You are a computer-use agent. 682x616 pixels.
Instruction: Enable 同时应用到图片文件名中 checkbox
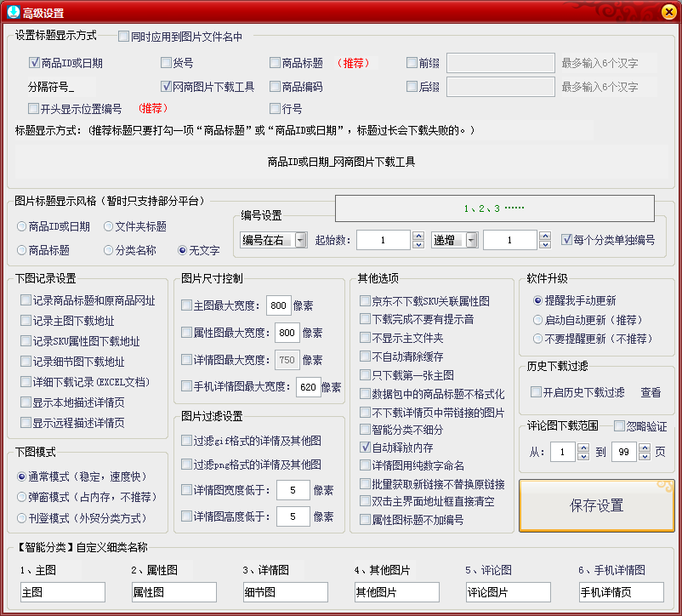(123, 37)
